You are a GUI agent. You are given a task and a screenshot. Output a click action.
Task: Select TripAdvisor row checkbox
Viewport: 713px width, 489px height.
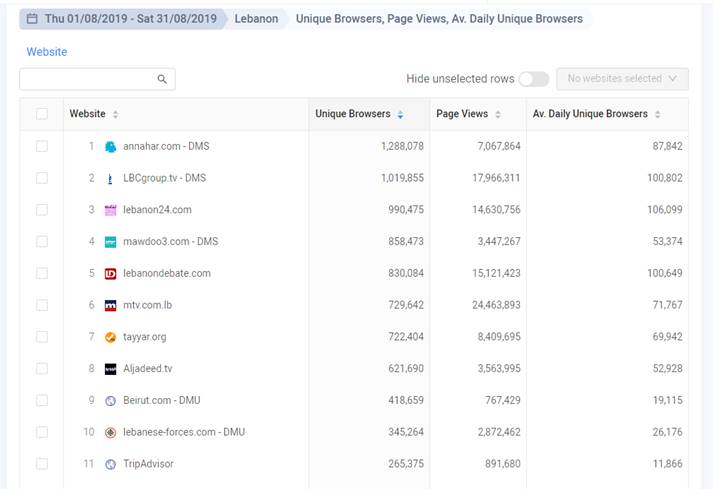point(42,464)
